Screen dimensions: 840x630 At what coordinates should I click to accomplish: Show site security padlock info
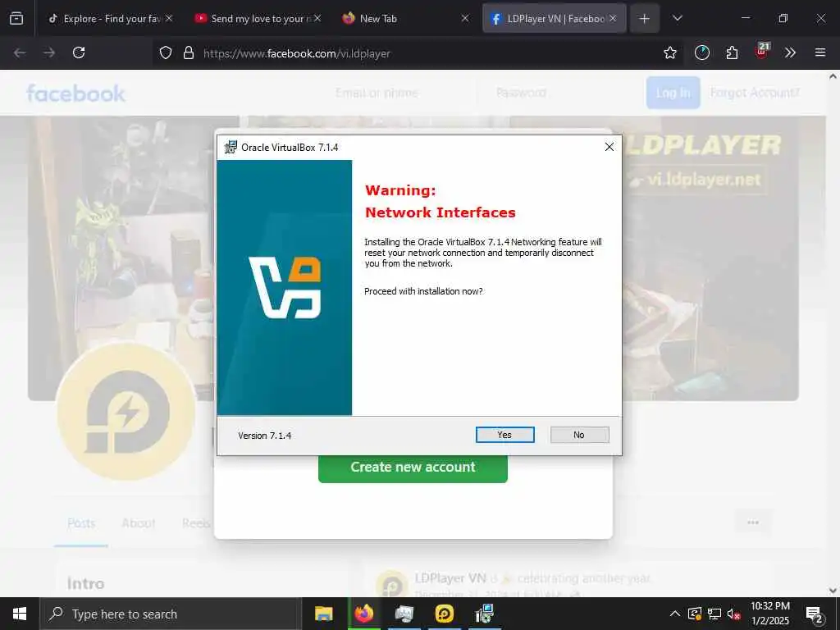coord(188,52)
